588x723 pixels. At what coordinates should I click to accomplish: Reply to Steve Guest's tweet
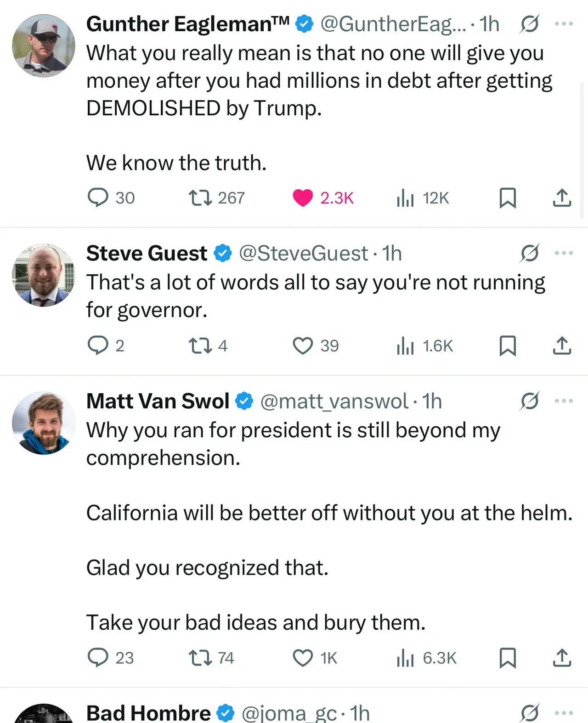98,346
